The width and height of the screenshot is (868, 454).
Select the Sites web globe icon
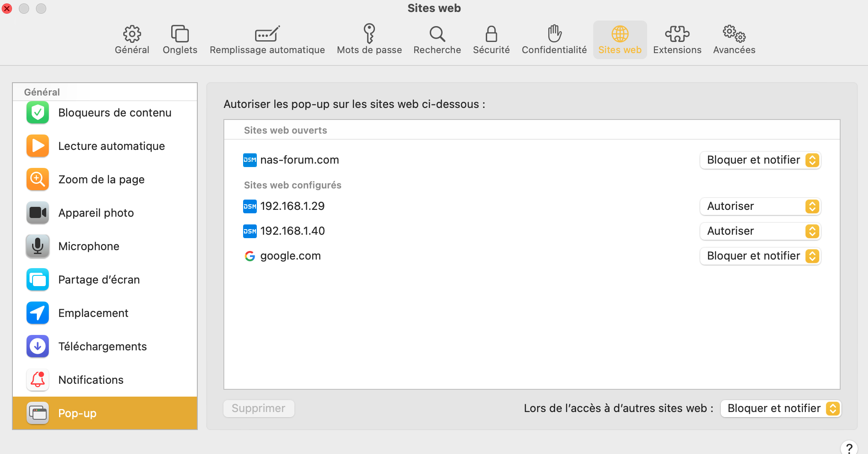(x=620, y=33)
